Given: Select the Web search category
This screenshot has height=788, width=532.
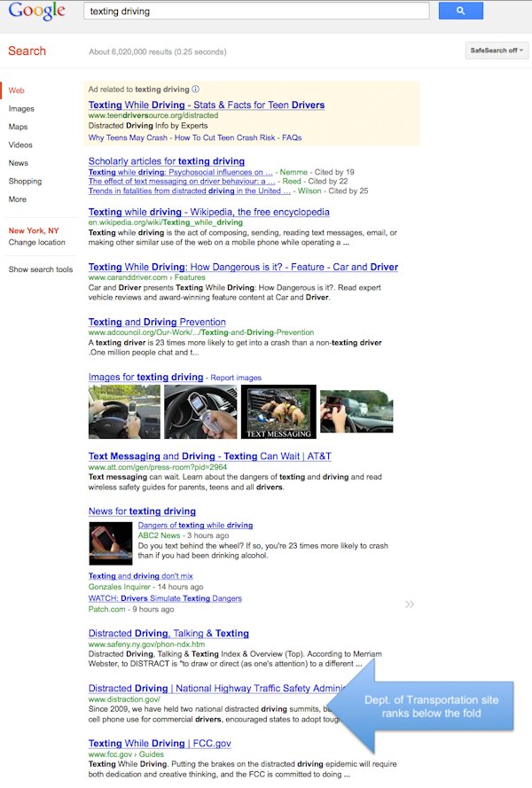Looking at the screenshot, I should [16, 90].
